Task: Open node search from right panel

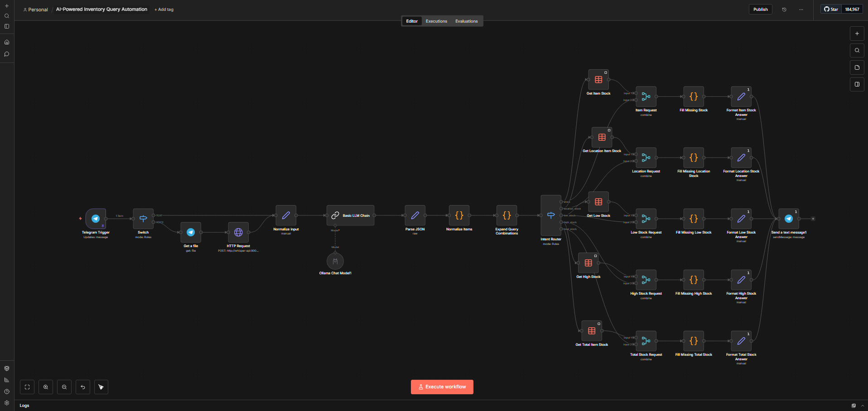Action: pos(857,50)
